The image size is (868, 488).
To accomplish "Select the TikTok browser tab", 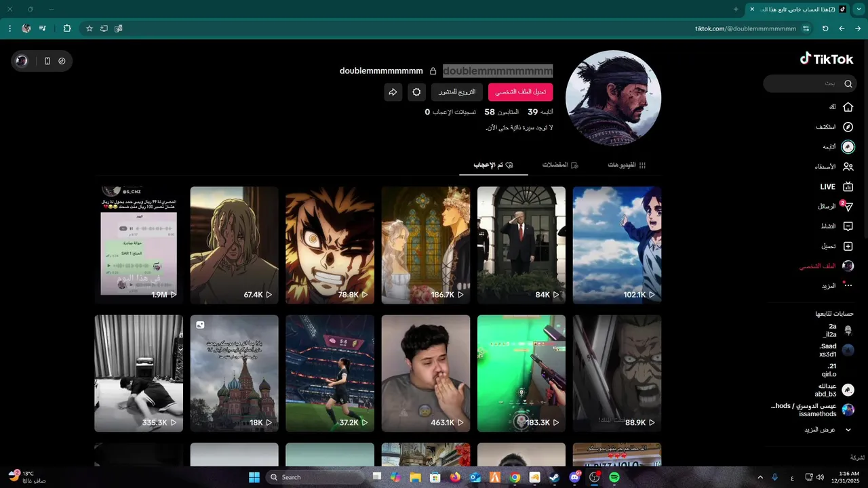I will click(x=798, y=9).
